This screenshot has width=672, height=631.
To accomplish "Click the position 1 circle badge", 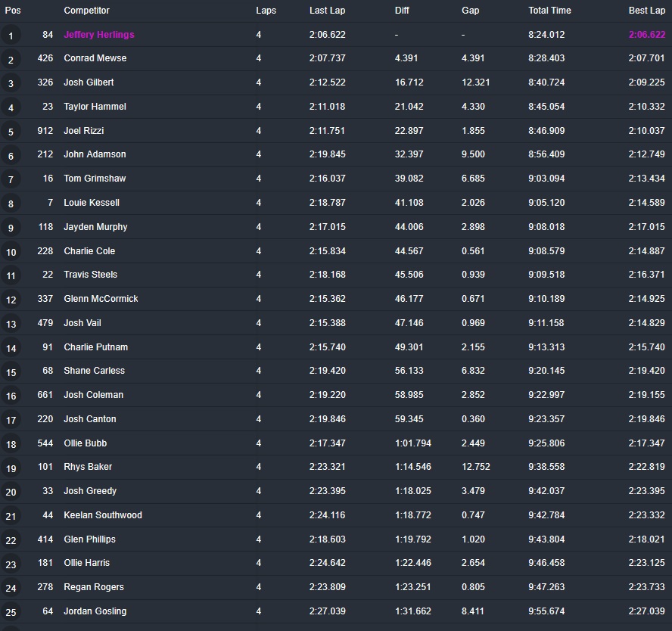I will [x=11, y=36].
